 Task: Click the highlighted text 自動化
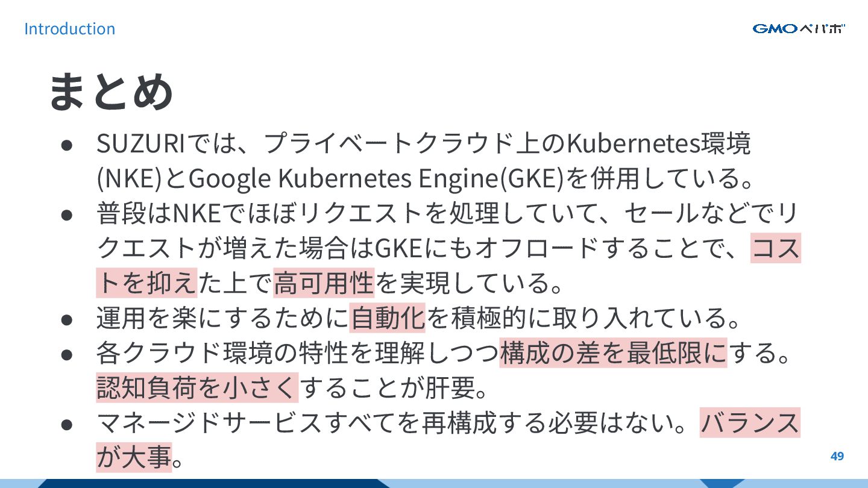(x=388, y=318)
